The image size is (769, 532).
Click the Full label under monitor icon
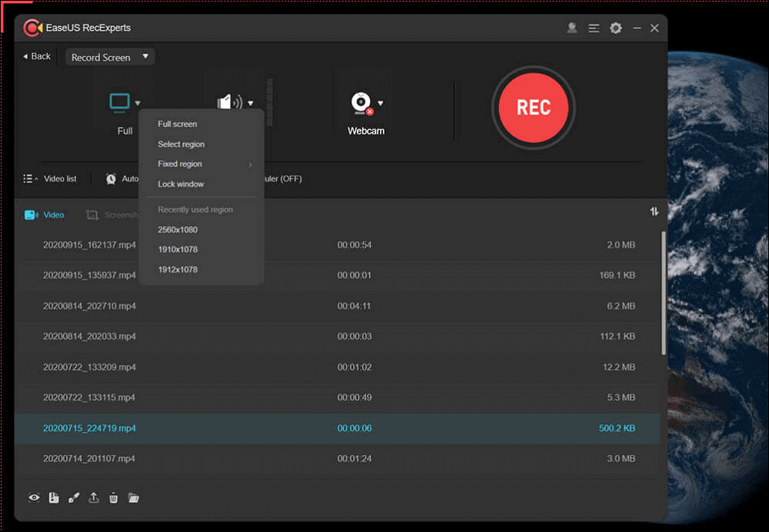[125, 131]
